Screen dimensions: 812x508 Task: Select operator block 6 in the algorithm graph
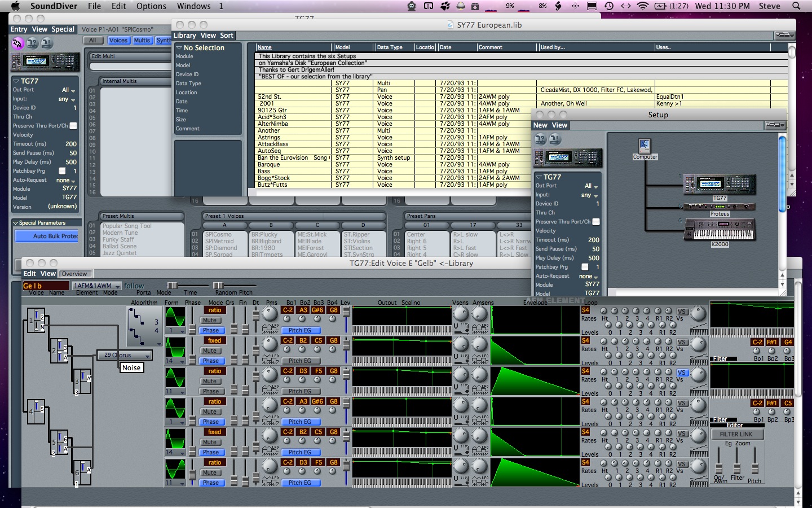pyautogui.click(x=83, y=473)
